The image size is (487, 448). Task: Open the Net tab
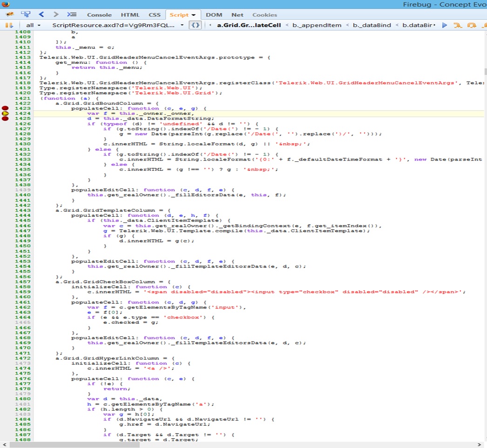tap(237, 15)
